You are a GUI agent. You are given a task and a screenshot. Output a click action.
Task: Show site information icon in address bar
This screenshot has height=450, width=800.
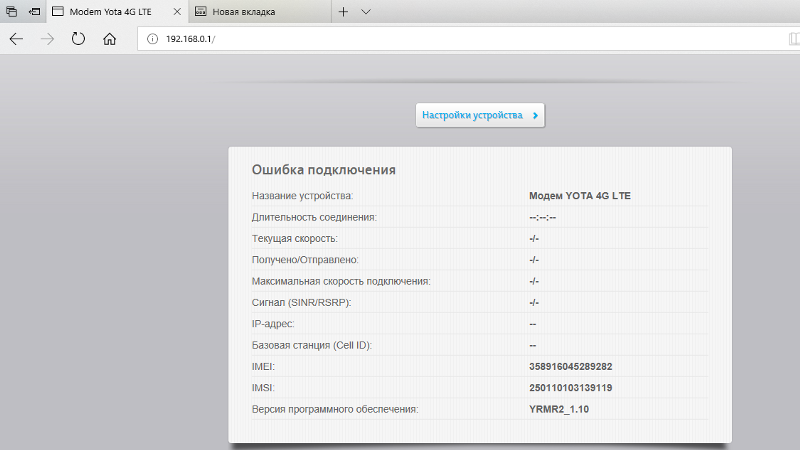[152, 39]
